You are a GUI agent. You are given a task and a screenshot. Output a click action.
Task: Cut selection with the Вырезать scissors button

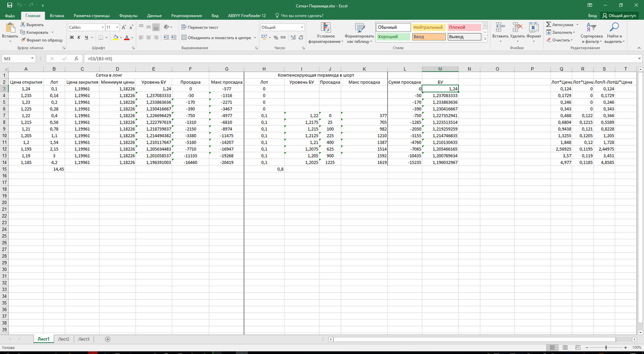click(32, 24)
